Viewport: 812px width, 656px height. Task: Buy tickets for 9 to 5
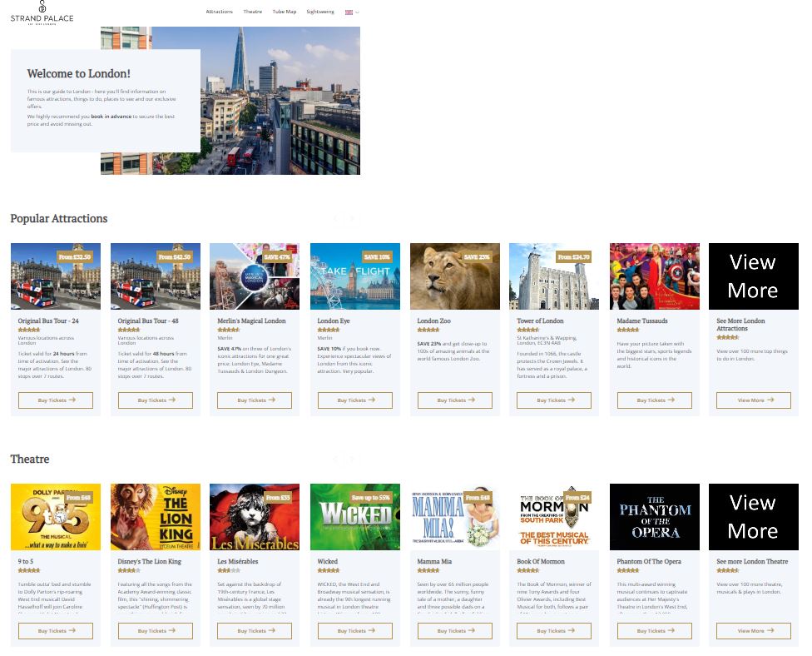pyautogui.click(x=56, y=631)
